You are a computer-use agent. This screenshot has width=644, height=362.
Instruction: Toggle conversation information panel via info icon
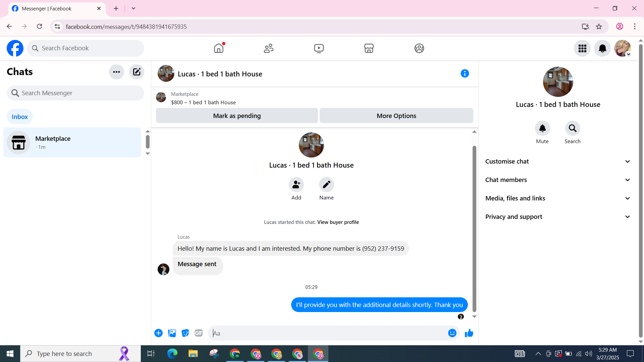[465, 73]
